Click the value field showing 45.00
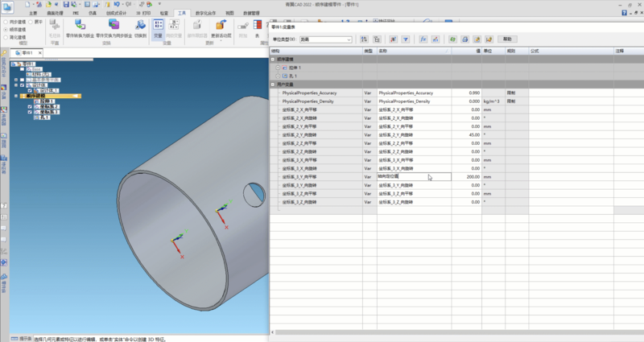Screen dimensions: 644x342 pos(471,134)
